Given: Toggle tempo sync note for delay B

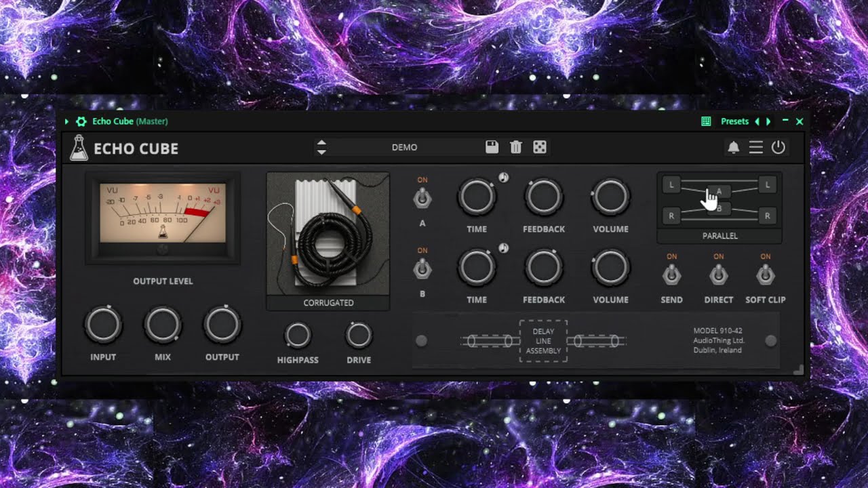Looking at the screenshot, I should click(x=503, y=248).
